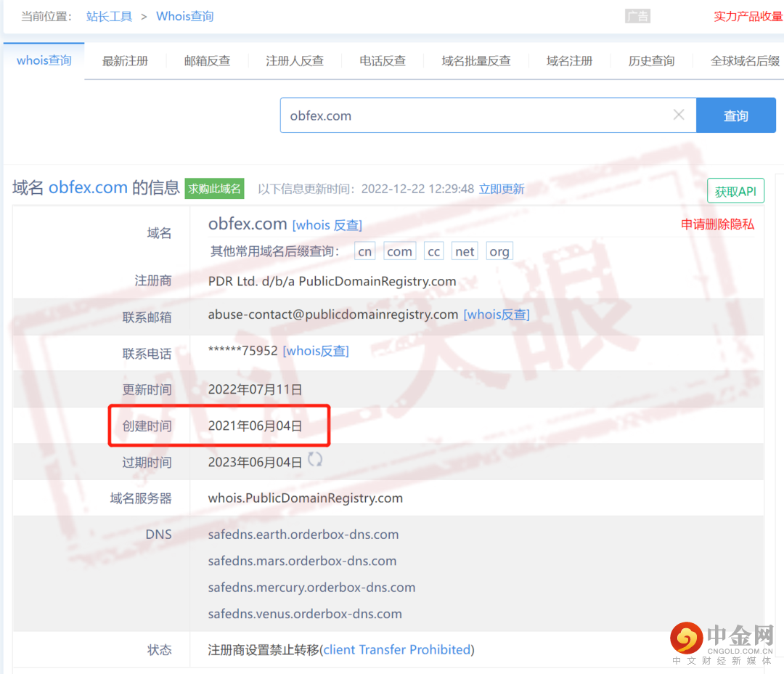Click the 查询 search button
This screenshot has height=674, width=784.
(736, 115)
